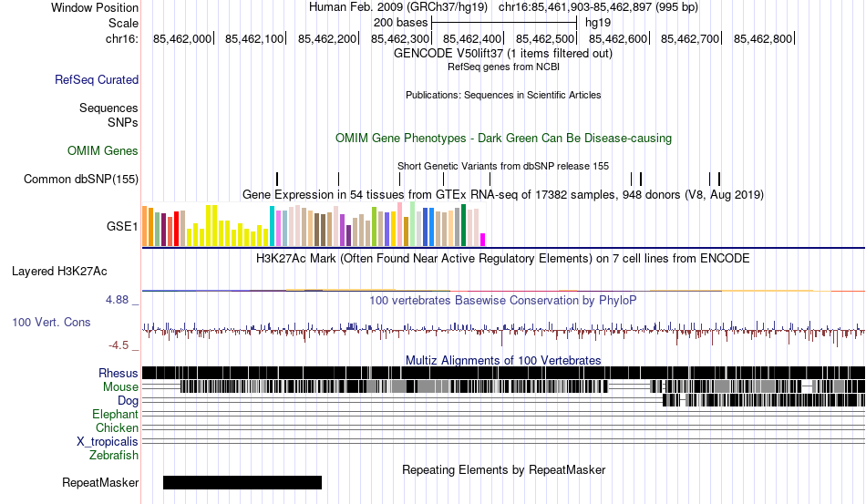Image resolution: width=866 pixels, height=504 pixels.
Task: Select the Chicken species label
Action: click(x=117, y=427)
